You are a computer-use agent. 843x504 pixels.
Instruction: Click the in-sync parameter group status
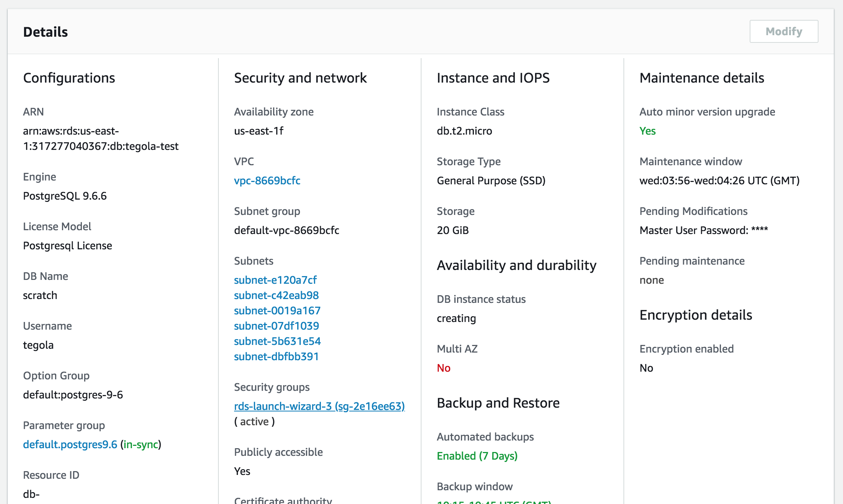tap(140, 444)
